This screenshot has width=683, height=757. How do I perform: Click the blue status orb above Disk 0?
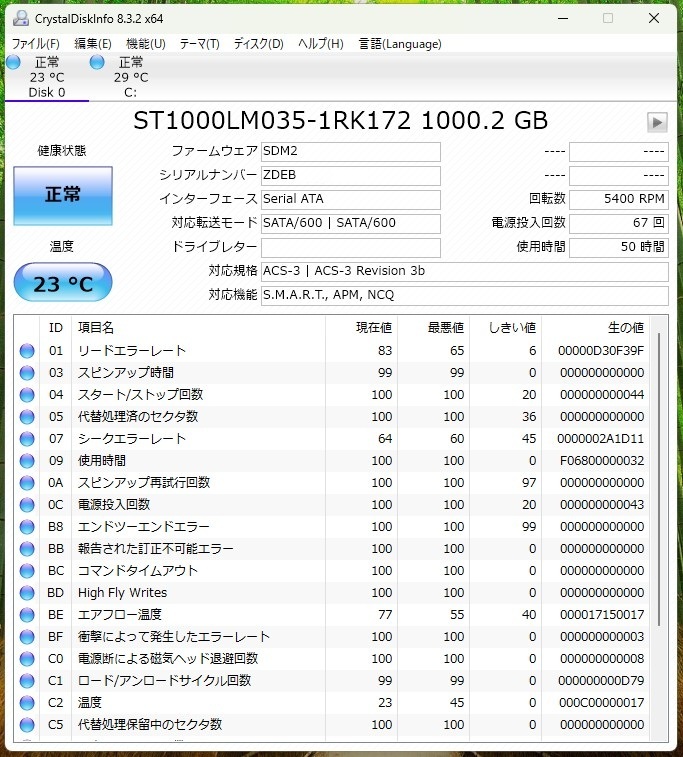(14, 62)
